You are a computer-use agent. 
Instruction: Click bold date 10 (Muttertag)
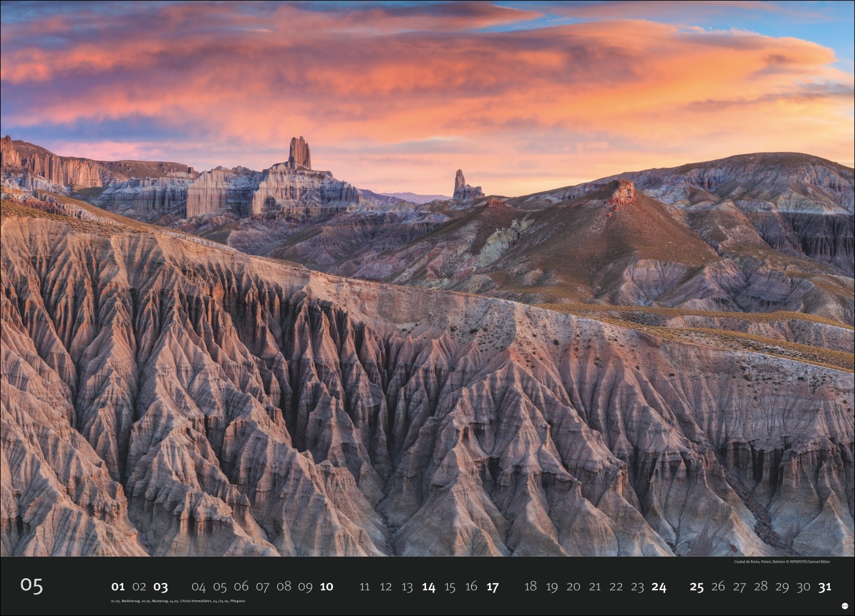(x=326, y=587)
